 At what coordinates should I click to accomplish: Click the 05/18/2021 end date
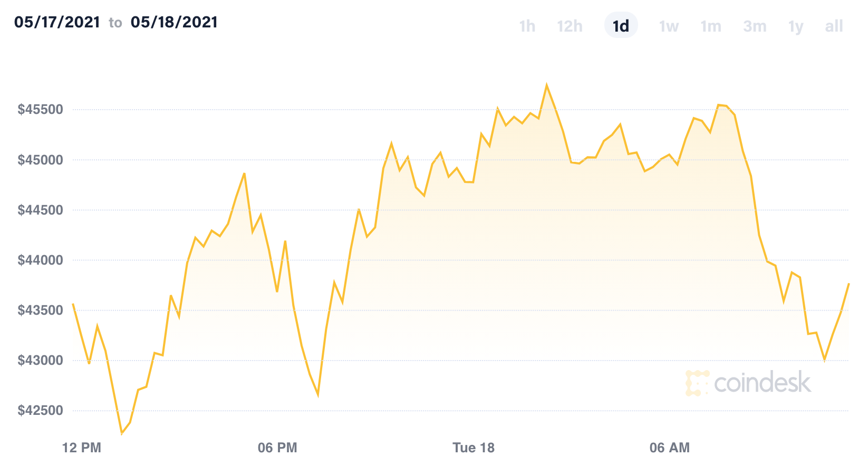[174, 22]
